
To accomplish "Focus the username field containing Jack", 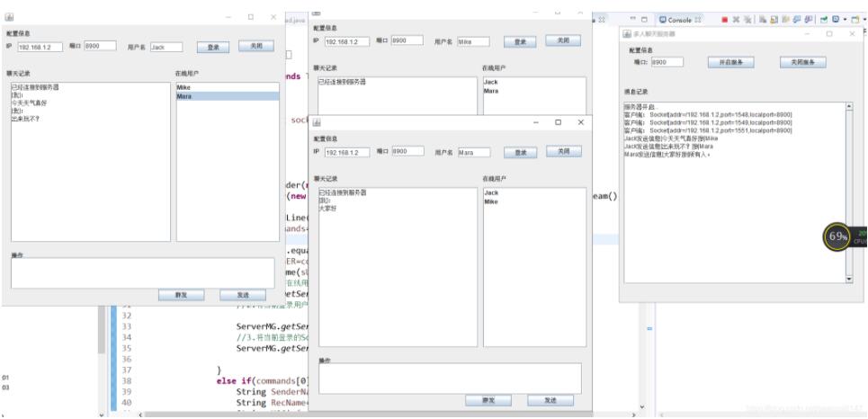I will (x=166, y=47).
